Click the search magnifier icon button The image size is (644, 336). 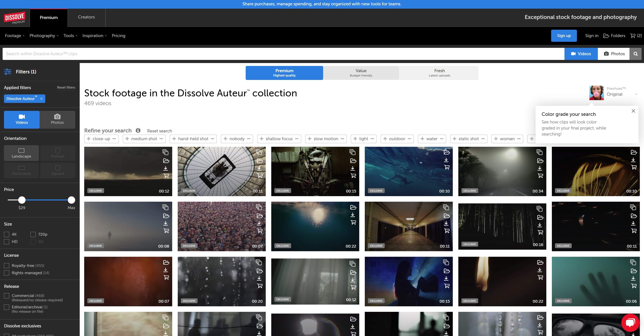point(635,54)
